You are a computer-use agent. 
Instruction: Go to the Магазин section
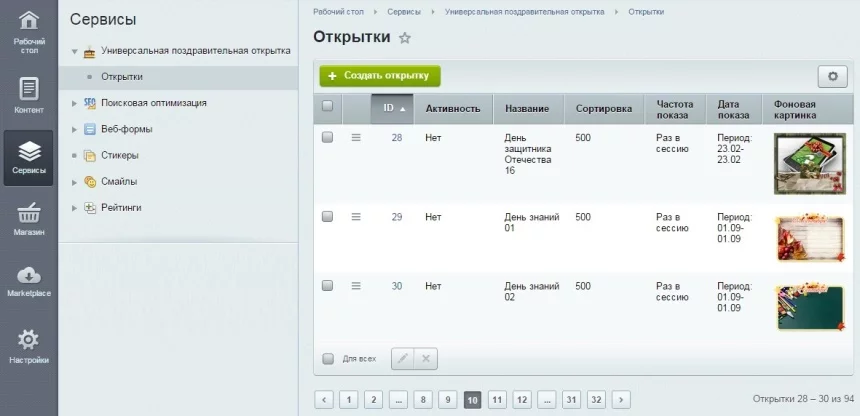(x=29, y=219)
